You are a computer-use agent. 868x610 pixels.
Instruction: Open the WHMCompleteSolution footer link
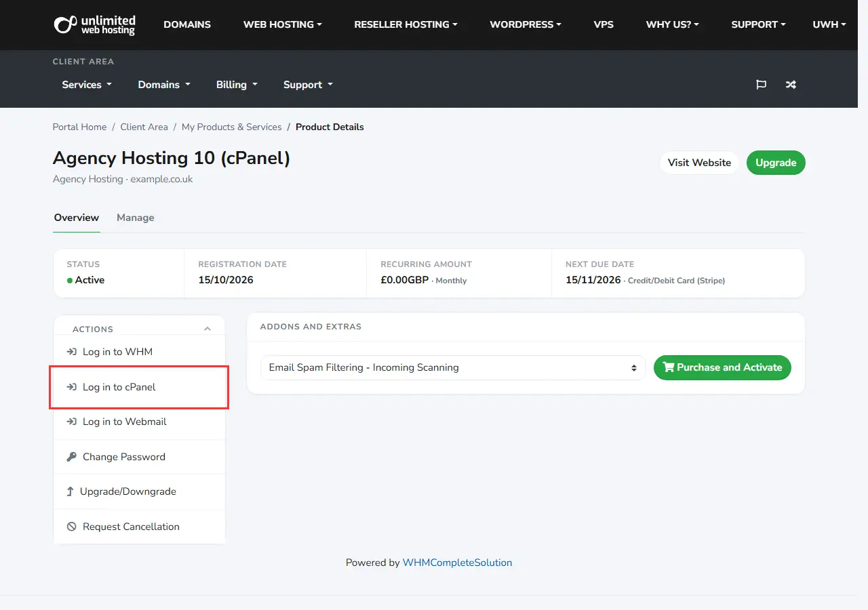pos(457,563)
